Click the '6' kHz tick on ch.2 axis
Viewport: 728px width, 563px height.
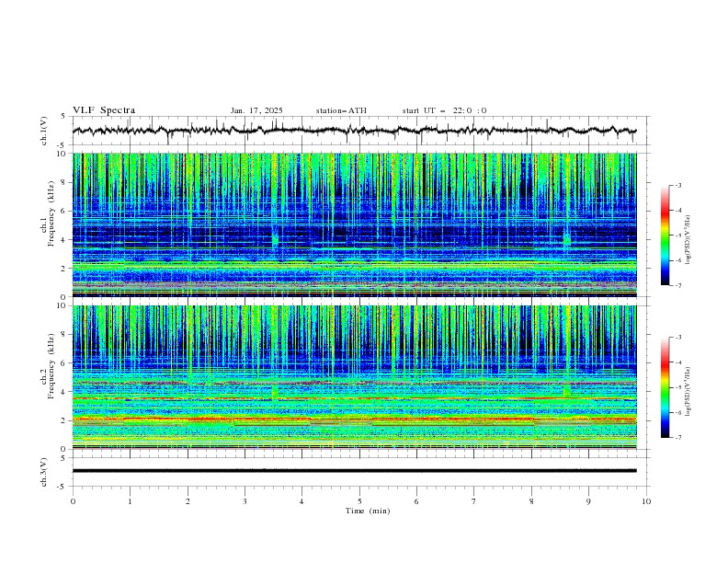[65, 362]
